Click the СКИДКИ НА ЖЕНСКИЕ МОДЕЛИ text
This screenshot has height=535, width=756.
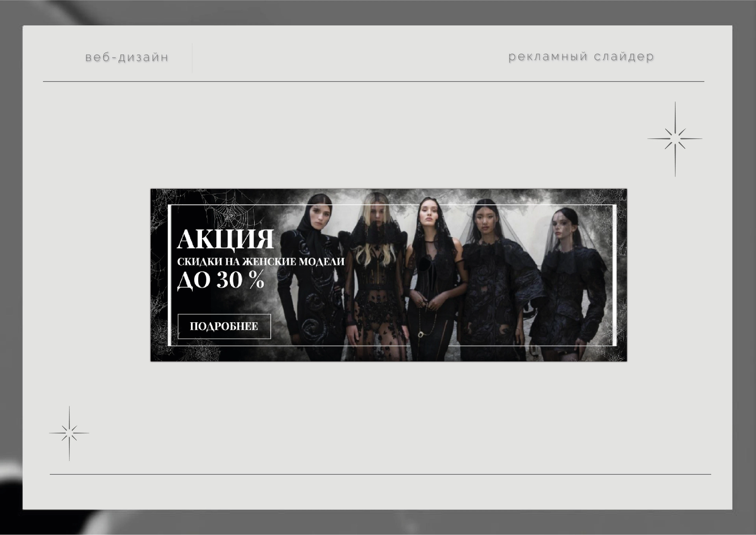pos(260,262)
